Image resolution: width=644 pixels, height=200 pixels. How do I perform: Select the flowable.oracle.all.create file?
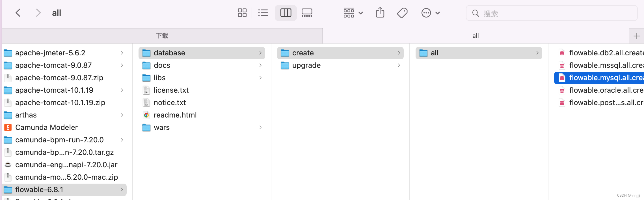tap(599, 90)
